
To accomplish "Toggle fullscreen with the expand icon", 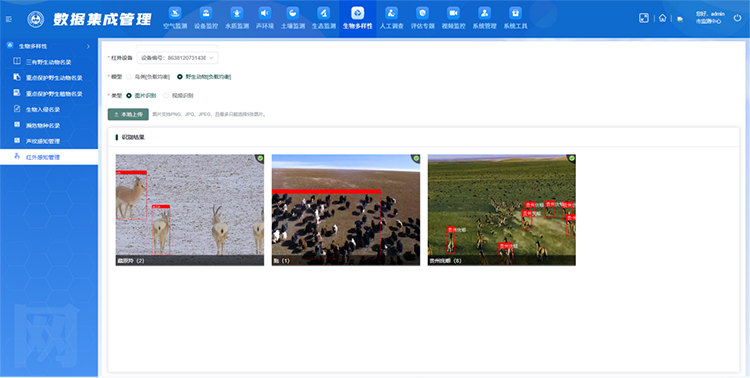I will point(644,18).
